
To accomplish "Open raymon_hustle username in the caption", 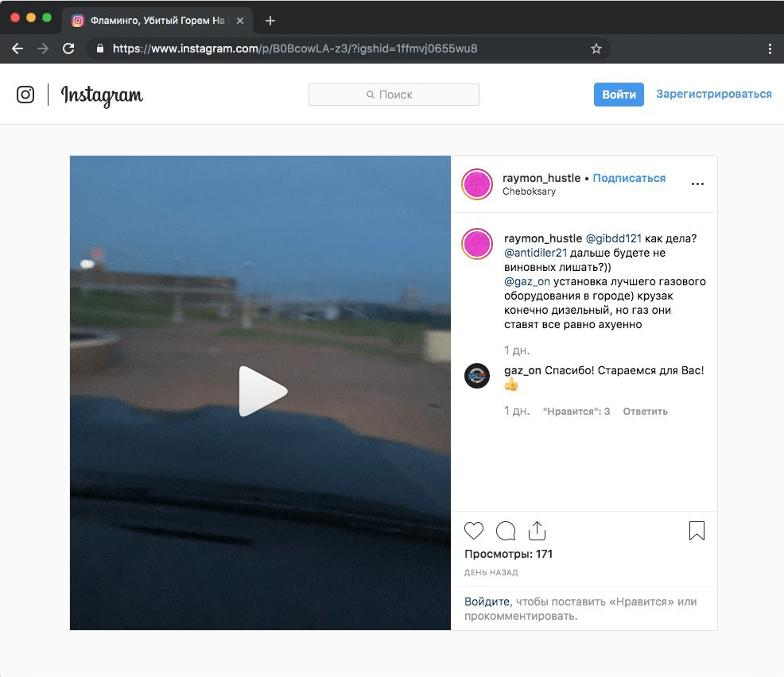I will (543, 238).
